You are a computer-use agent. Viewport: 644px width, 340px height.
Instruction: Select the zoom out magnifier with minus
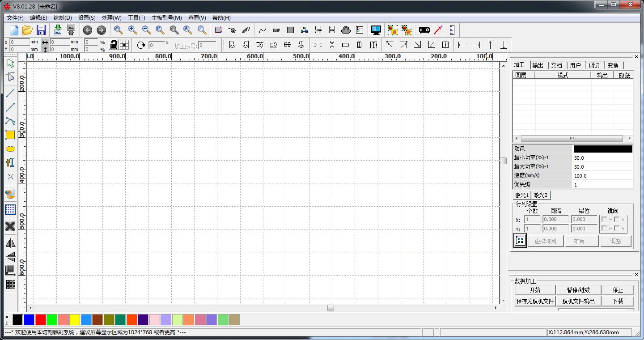point(147,30)
